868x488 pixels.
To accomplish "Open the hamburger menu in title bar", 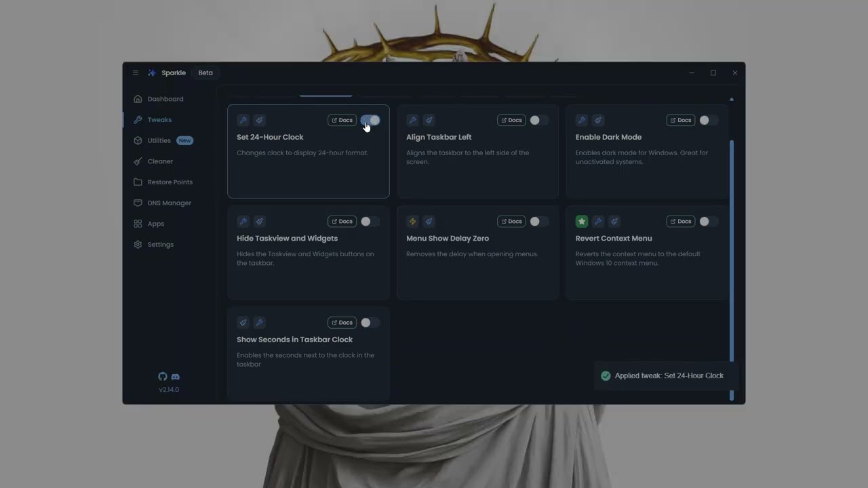I will (x=136, y=73).
